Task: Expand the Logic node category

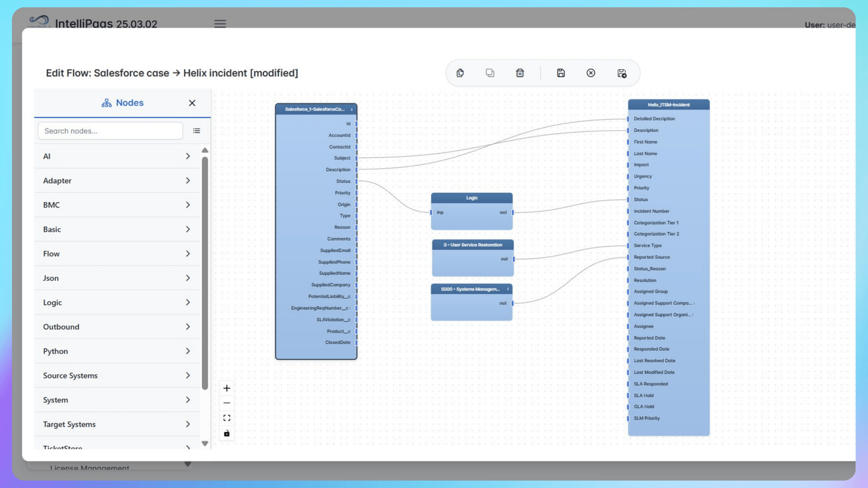Action: [x=117, y=302]
